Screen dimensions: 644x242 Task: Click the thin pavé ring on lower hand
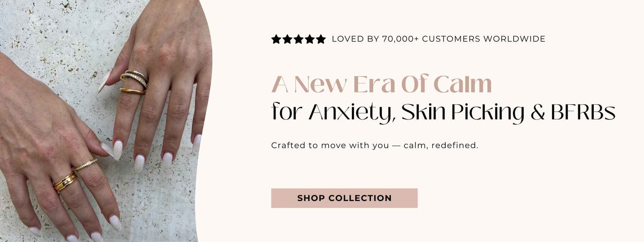click(x=86, y=165)
